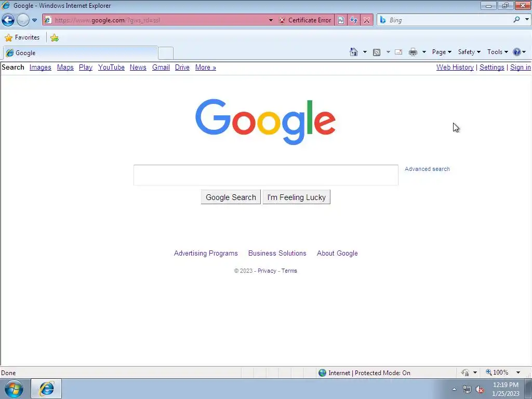Expand the Home button dropdown arrow
Viewport: 532px width, 399px height.
[365, 52]
